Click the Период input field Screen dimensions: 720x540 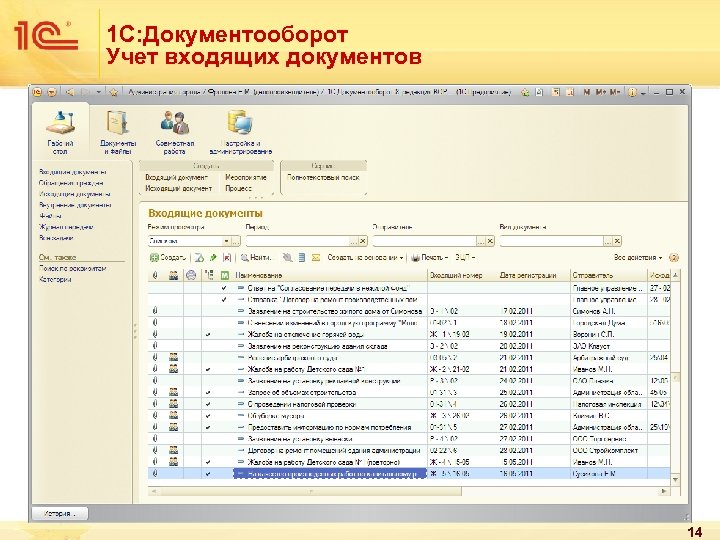pyautogui.click(x=298, y=241)
